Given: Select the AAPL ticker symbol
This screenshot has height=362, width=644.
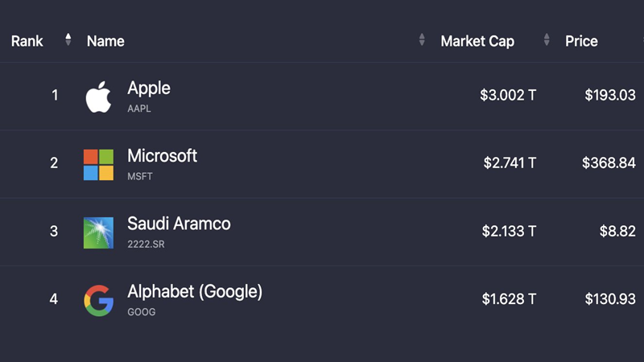Looking at the screenshot, I should [139, 109].
